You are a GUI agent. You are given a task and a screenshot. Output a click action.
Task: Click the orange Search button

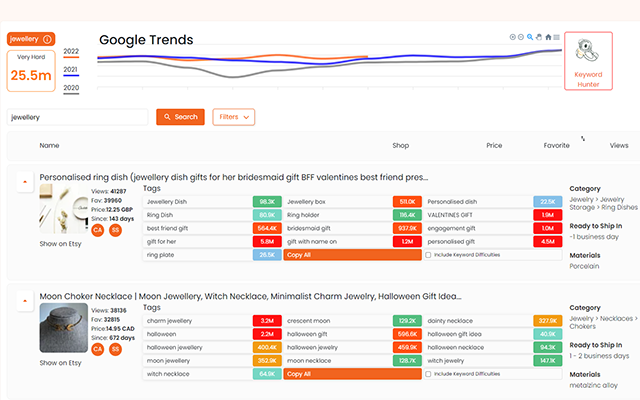[180, 117]
